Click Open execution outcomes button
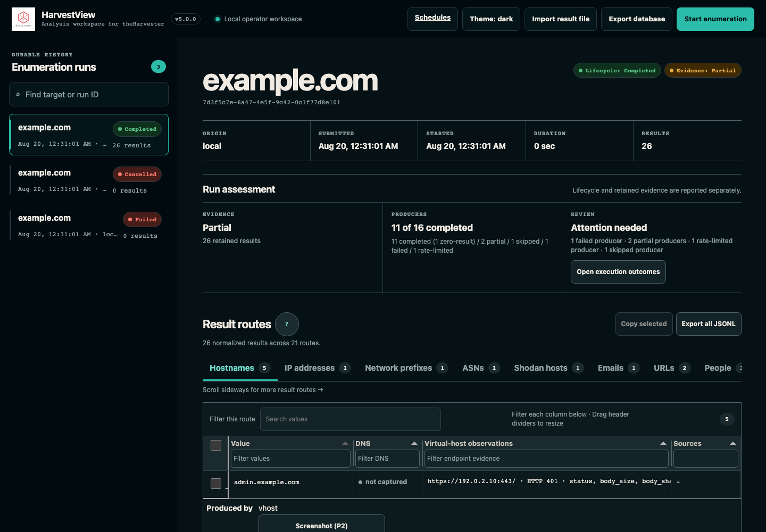The height and width of the screenshot is (532, 766). point(618,272)
